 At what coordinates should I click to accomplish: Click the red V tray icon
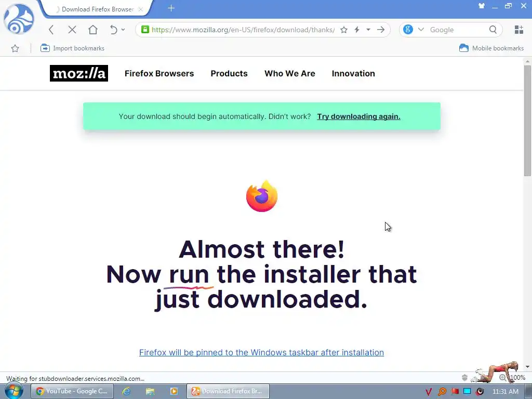[429, 392]
